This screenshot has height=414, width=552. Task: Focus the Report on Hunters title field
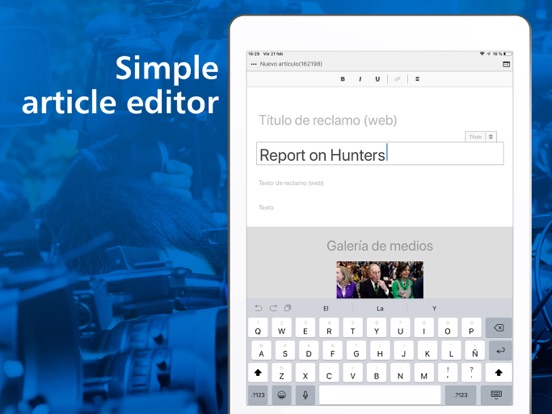tap(380, 153)
